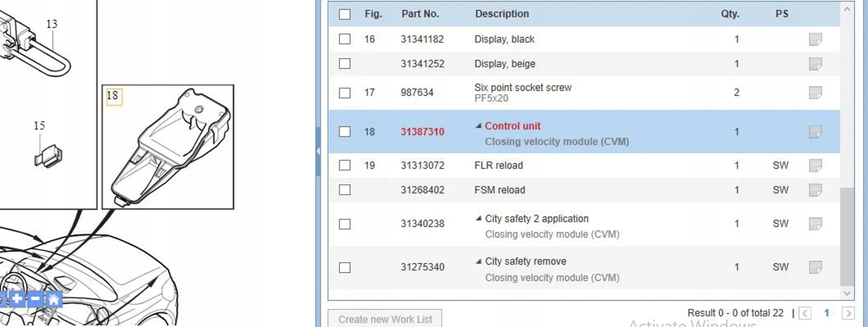Collapse the City safety remove triangle
This screenshot has height=327, width=868.
[478, 261]
